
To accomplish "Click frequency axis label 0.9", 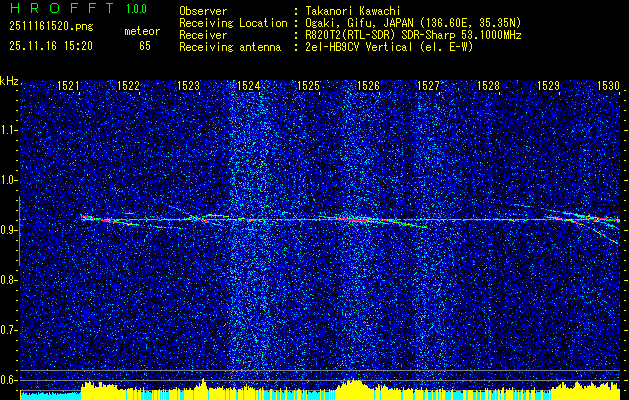I will tap(9, 230).
